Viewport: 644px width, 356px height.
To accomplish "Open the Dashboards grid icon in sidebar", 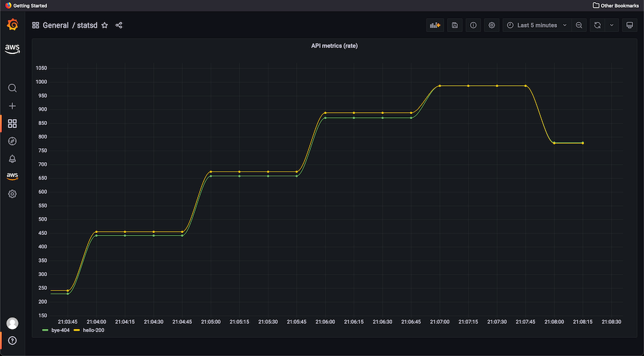I will (12, 124).
